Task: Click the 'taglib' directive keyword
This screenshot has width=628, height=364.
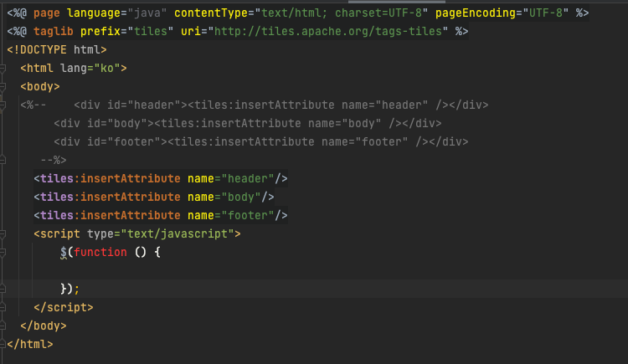Action: pyautogui.click(x=54, y=32)
